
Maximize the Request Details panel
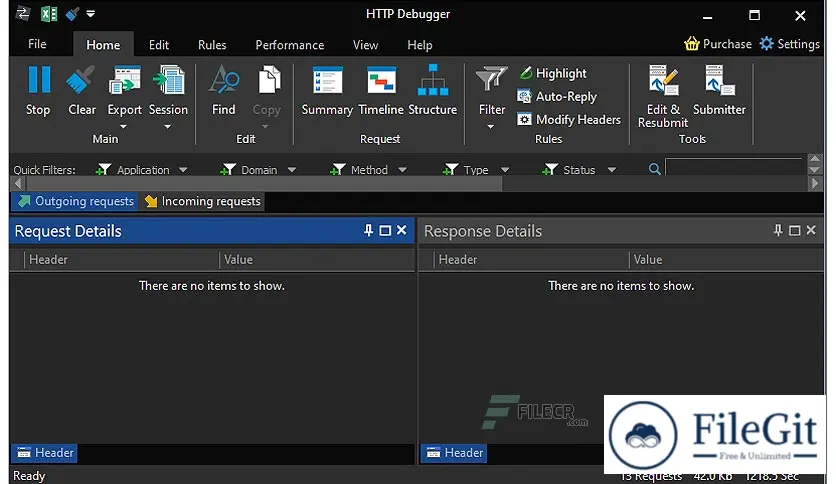click(x=385, y=230)
